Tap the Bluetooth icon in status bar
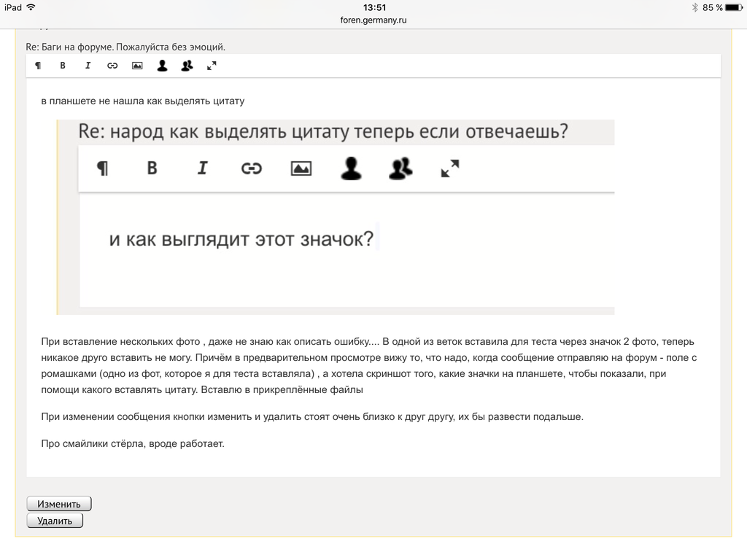Image resolution: width=747 pixels, height=560 pixels. point(694,7)
